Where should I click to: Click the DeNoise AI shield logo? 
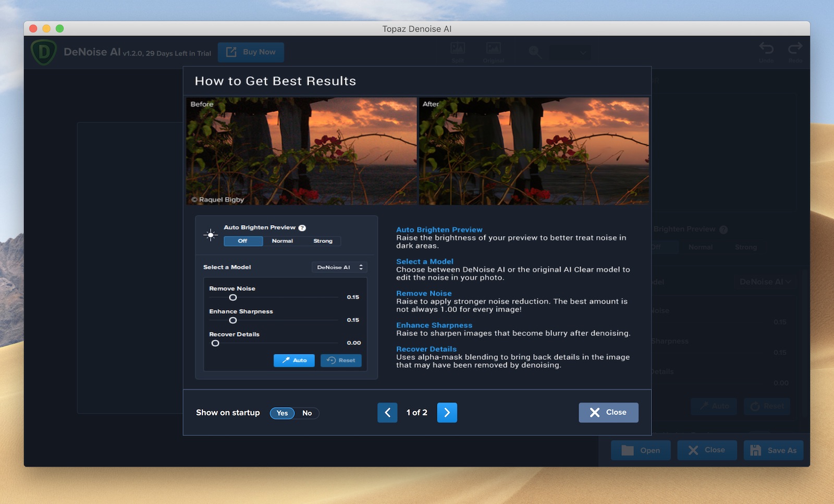(x=44, y=52)
